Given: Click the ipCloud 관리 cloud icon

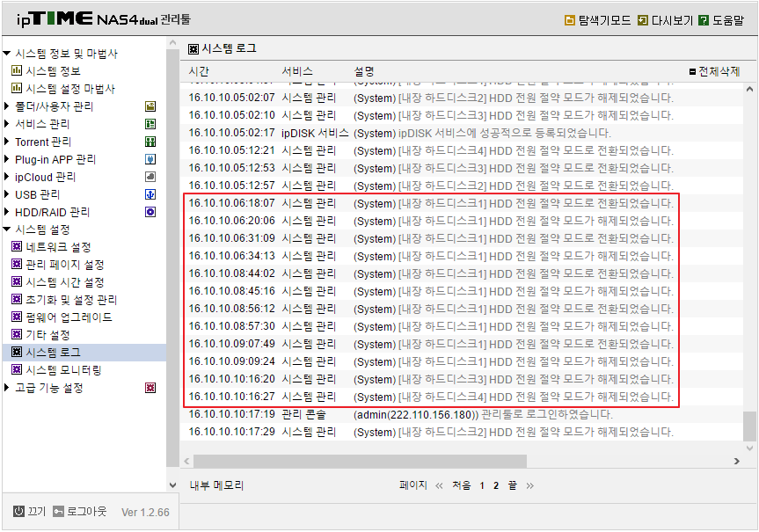Looking at the screenshot, I should pyautogui.click(x=150, y=177).
